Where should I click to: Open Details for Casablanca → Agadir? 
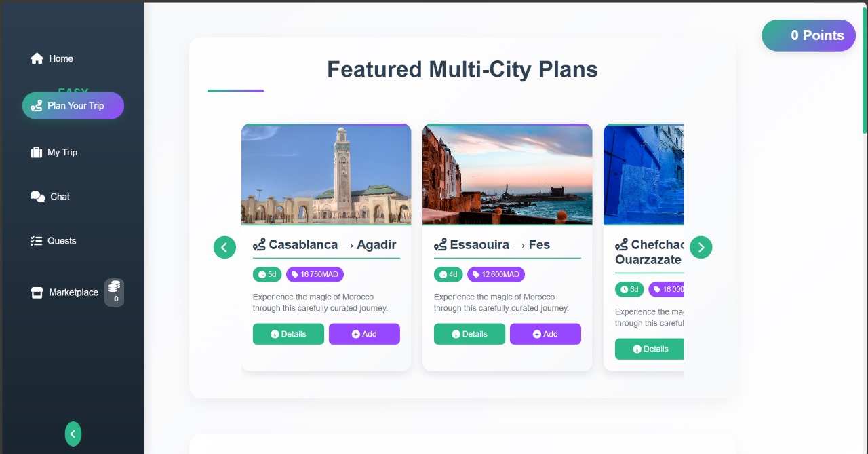[288, 334]
